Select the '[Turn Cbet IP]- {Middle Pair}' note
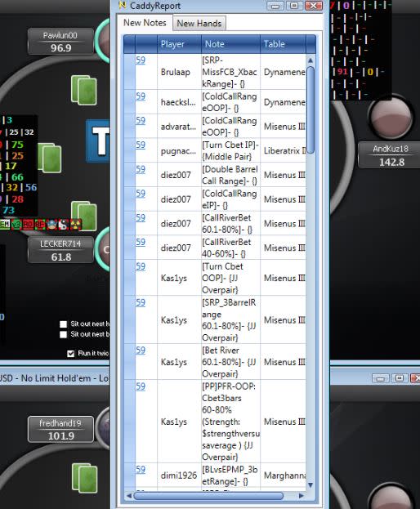Screen dimensions: 420x509 coord(230,150)
